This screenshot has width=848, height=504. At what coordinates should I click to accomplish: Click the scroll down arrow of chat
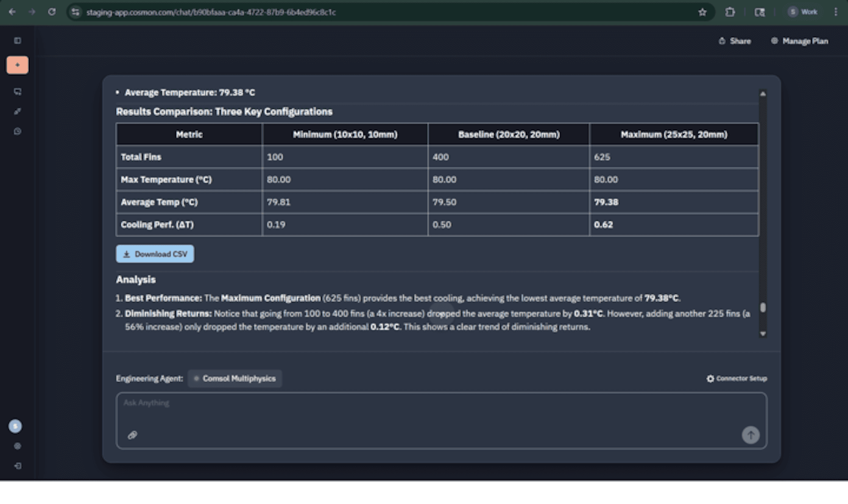[x=763, y=334]
